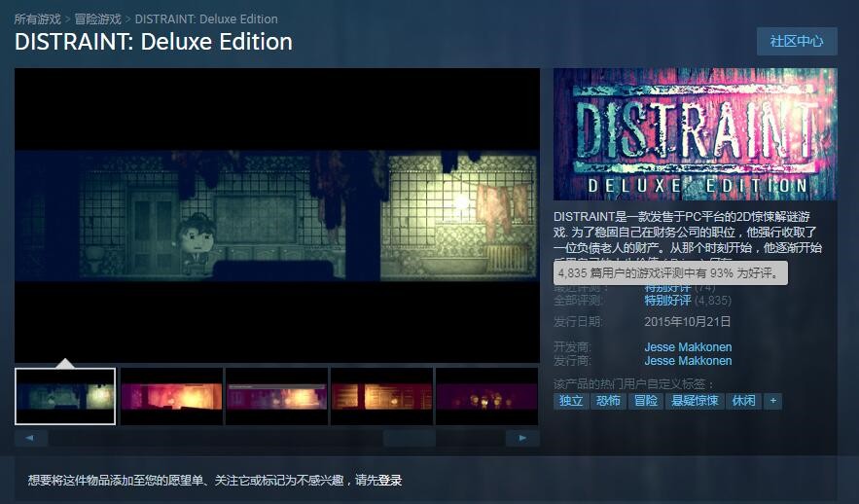Select the third thumbnail showing dialogue bar
The image size is (859, 504).
[x=276, y=396]
